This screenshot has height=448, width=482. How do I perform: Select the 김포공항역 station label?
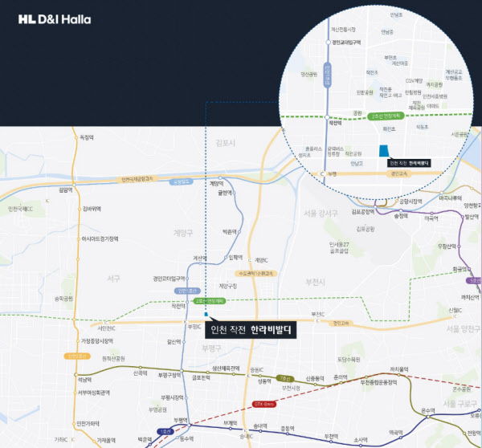point(363,212)
